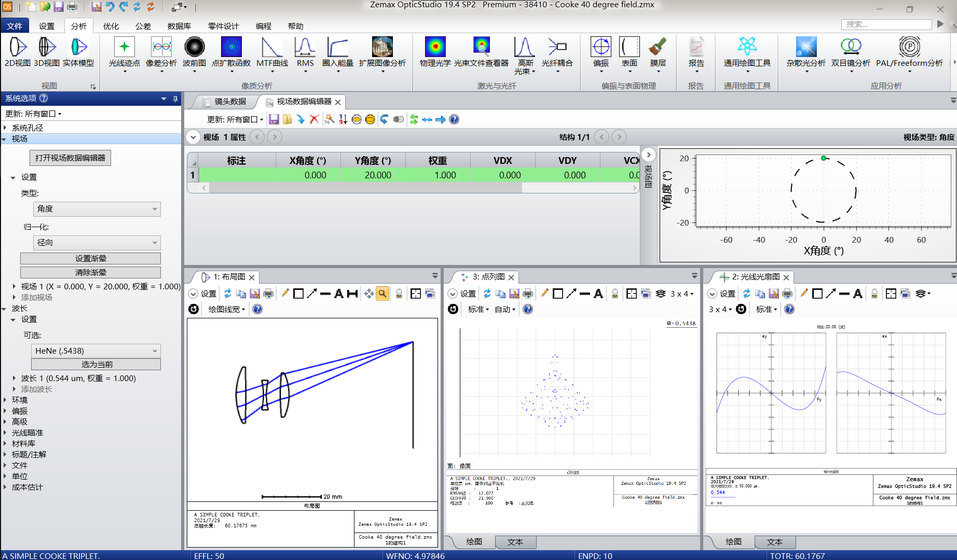This screenshot has height=560, width=957.
Task: Refresh the spot diagram window
Action: coord(487,293)
